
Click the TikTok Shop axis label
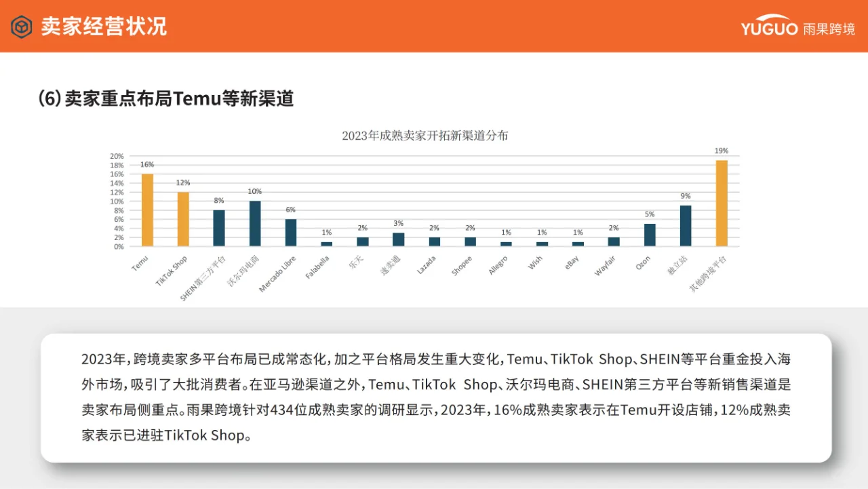(x=171, y=271)
